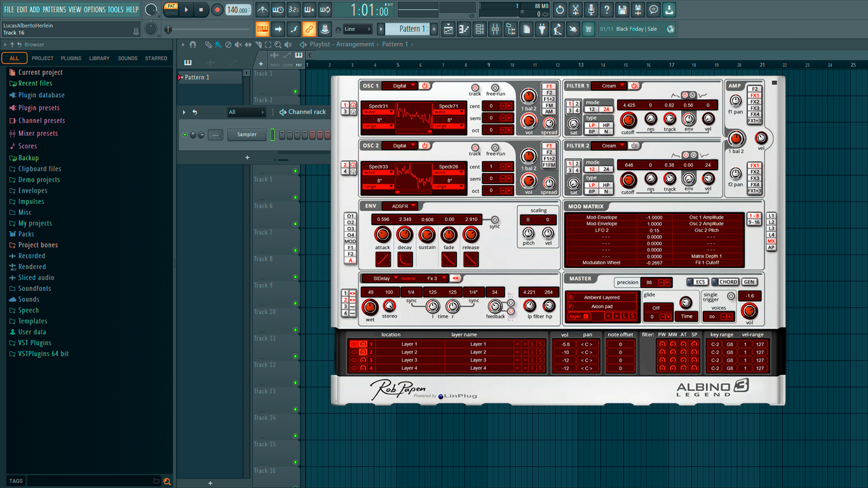
Task: Open the TOOLS menu
Action: pos(115,10)
